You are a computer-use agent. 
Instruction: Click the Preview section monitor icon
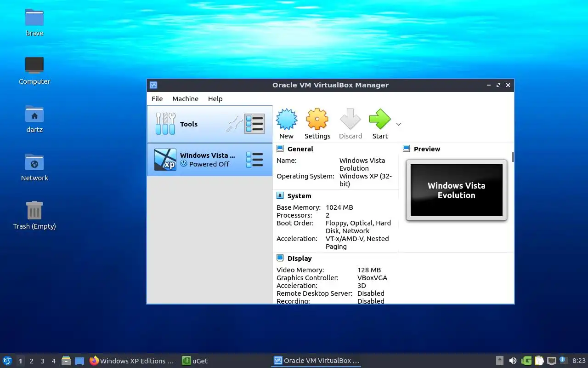pyautogui.click(x=406, y=149)
